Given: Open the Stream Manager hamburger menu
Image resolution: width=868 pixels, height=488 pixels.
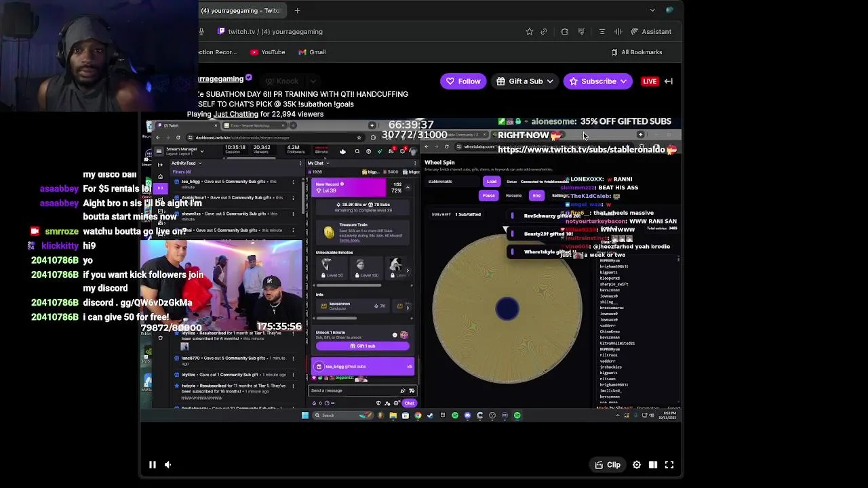Looking at the screenshot, I should point(159,151).
